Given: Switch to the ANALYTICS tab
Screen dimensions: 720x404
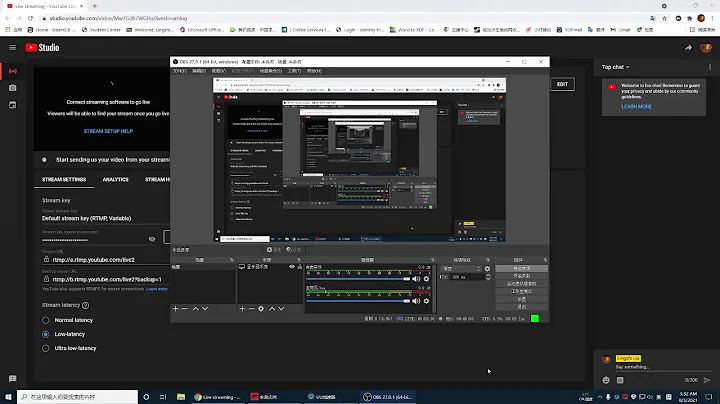Looking at the screenshot, I should pos(116,180).
